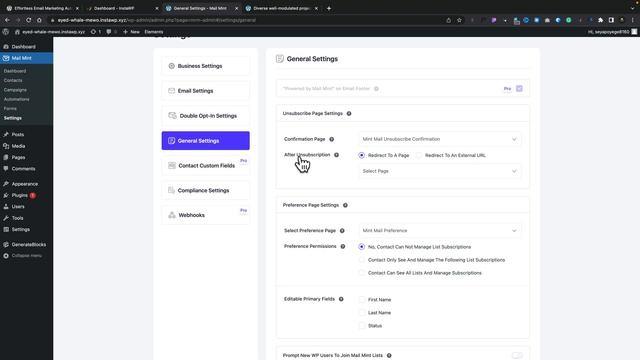Select Contact Can See All Lists option

point(362,273)
